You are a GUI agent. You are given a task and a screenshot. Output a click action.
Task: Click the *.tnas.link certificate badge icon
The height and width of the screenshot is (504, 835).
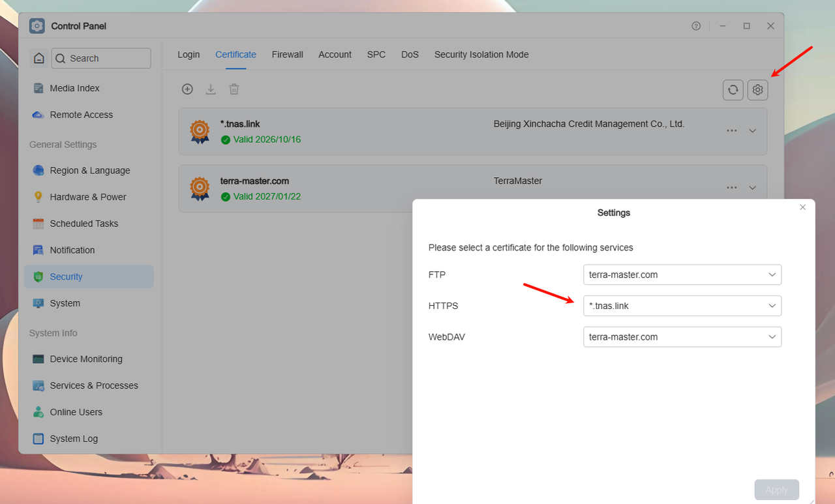[200, 132]
